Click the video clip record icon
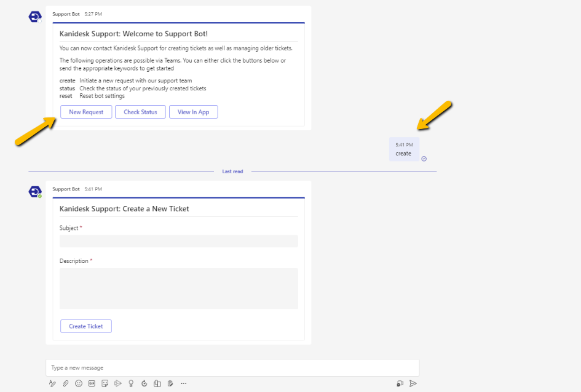This screenshot has width=581, height=392. (x=400, y=383)
